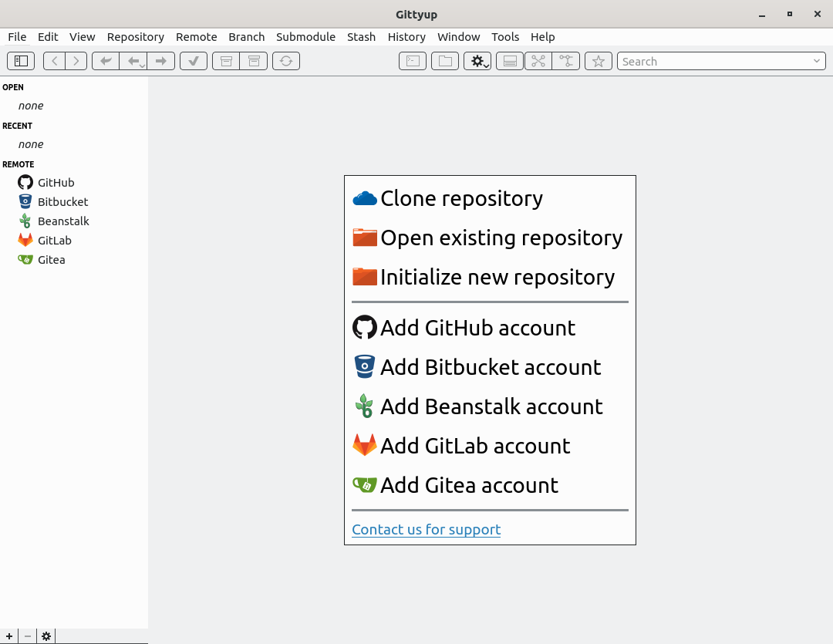Click the Checkout checkmark toolbar button
This screenshot has height=644, width=833.
[x=194, y=61]
